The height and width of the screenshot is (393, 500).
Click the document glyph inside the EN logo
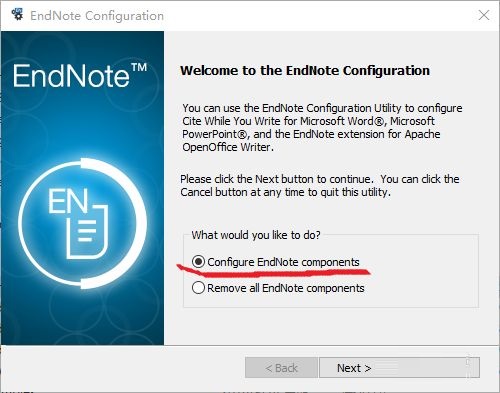[x=87, y=233]
